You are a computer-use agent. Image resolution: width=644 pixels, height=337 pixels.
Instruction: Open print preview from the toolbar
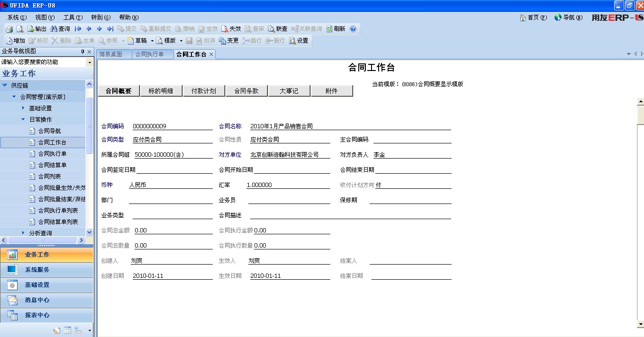pyautogui.click(x=20, y=29)
